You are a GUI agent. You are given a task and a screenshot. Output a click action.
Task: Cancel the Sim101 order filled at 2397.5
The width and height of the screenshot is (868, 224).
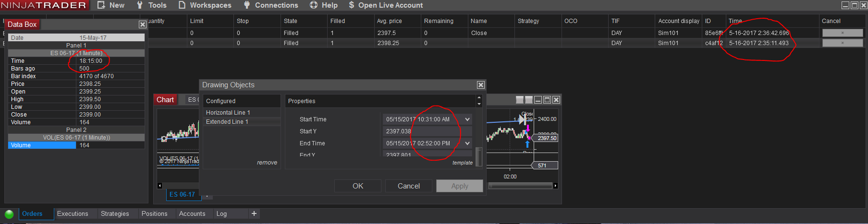[x=842, y=33]
